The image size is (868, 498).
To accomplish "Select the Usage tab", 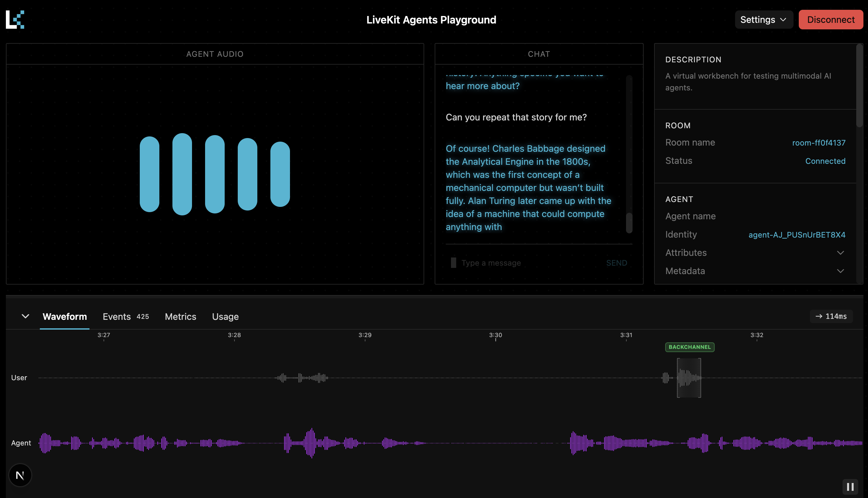I will (225, 317).
